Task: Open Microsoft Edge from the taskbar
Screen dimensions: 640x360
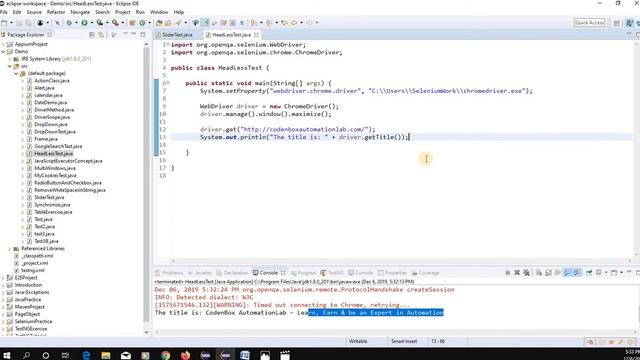Action: click(86, 355)
